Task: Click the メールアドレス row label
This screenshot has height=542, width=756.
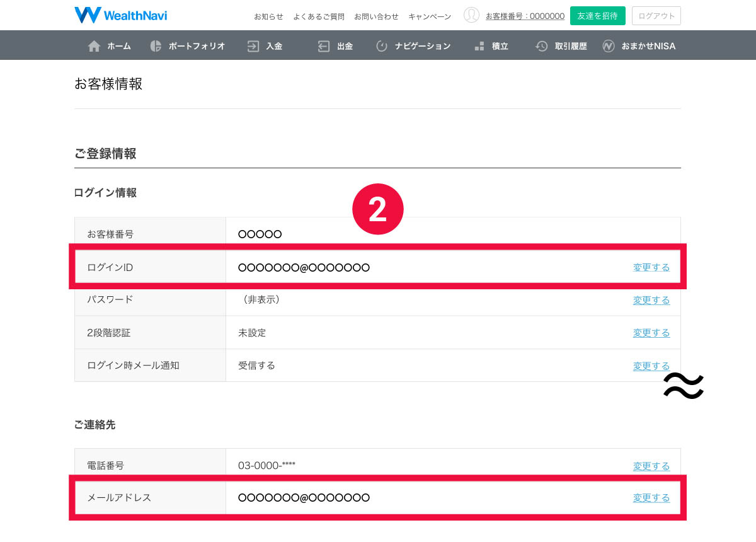Action: (119, 498)
